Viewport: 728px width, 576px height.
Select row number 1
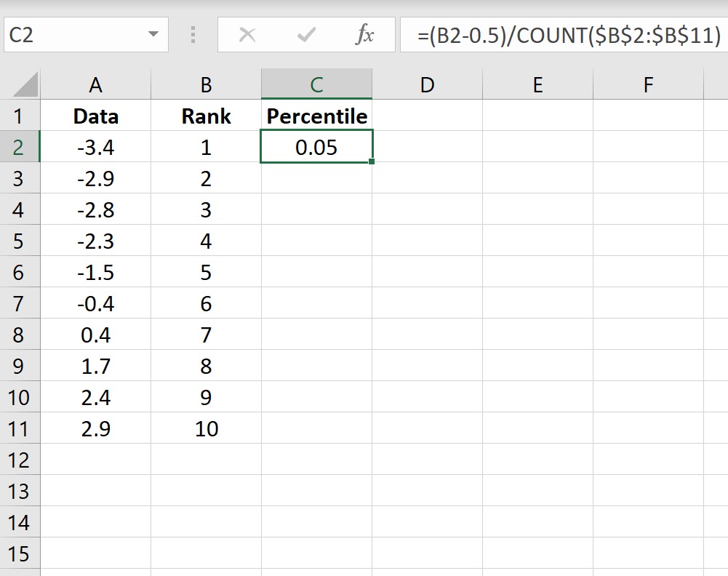point(20,116)
